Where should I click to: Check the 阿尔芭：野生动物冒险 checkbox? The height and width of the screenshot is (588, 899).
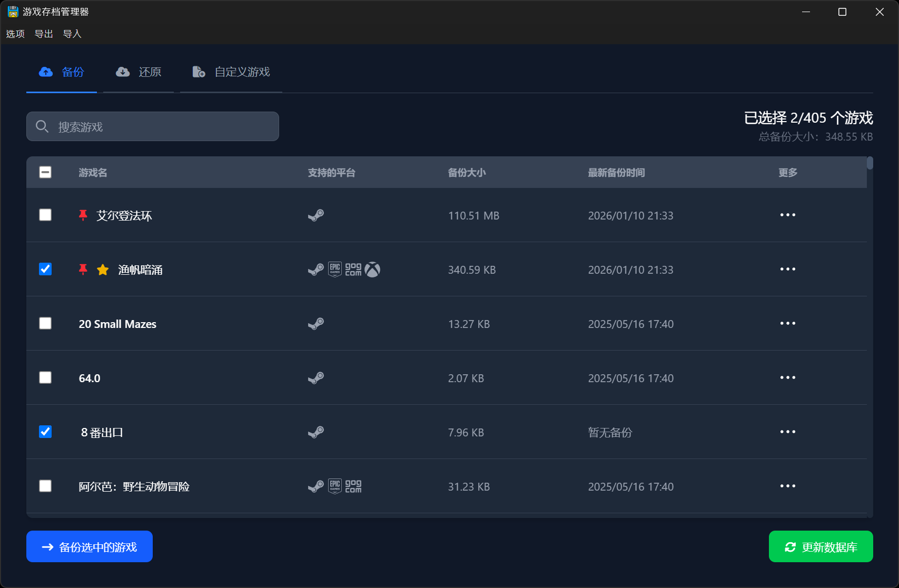click(45, 486)
